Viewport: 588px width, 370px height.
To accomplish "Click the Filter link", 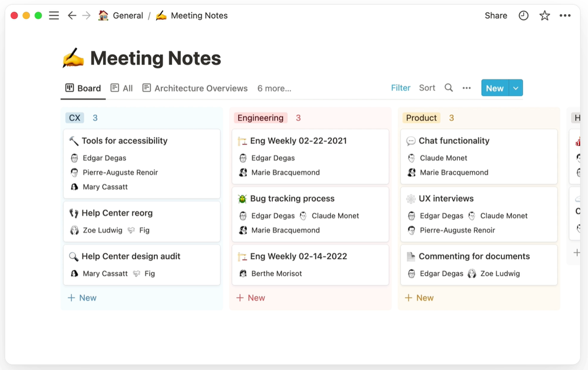I will tap(401, 88).
